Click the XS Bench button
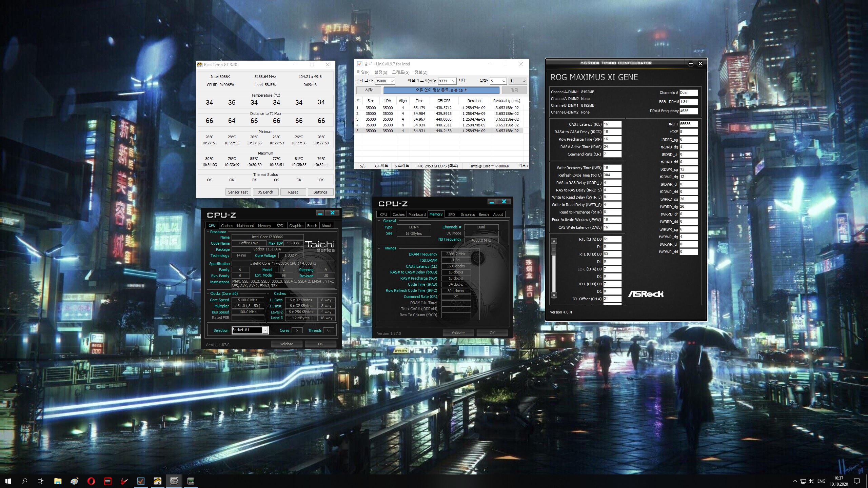 click(265, 192)
